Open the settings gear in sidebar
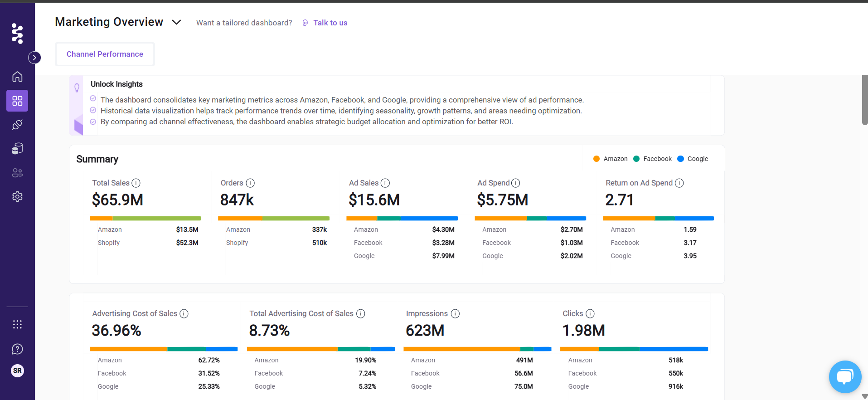 tap(17, 196)
